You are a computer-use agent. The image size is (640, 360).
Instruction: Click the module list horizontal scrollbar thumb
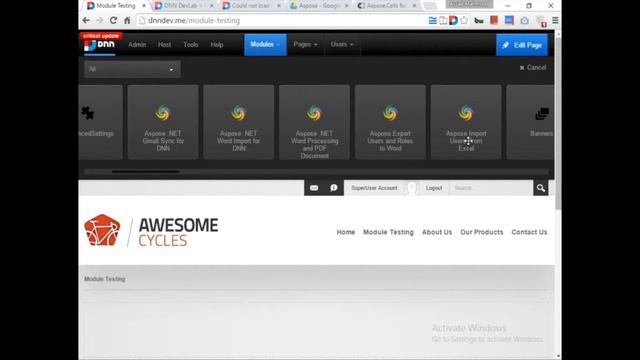pyautogui.click(x=146, y=171)
